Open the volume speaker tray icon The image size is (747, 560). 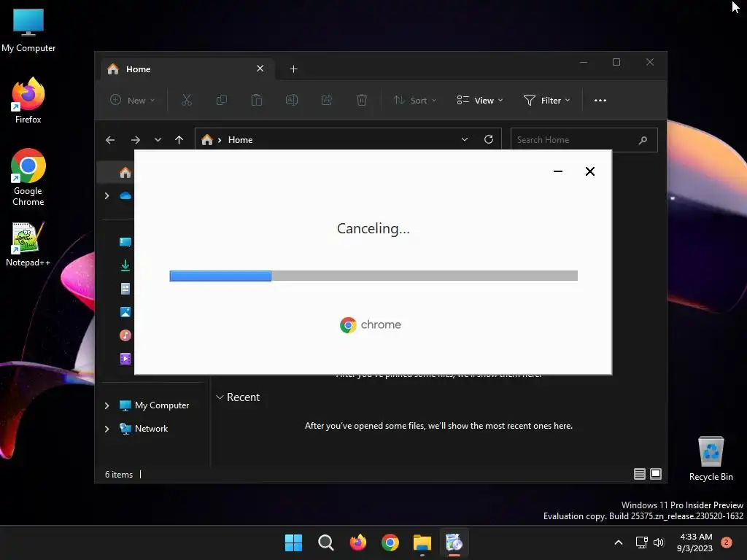pyautogui.click(x=659, y=542)
